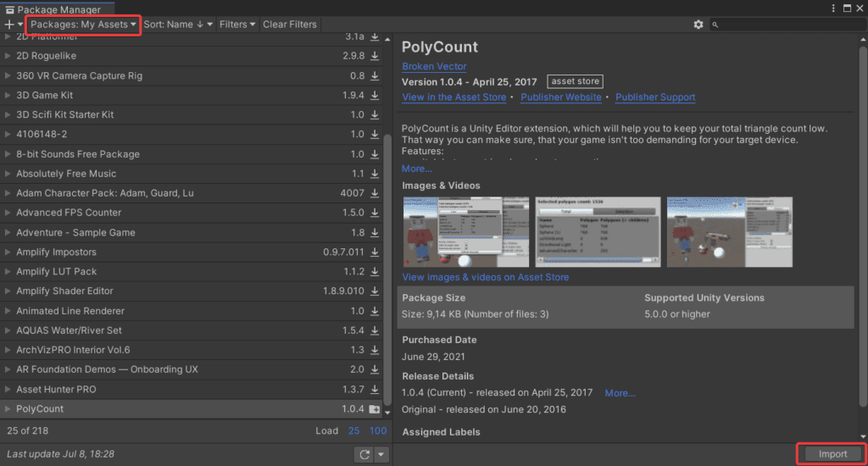Expand the 3D Game Kit entry
Viewport: 868px width, 466px height.
coord(7,95)
